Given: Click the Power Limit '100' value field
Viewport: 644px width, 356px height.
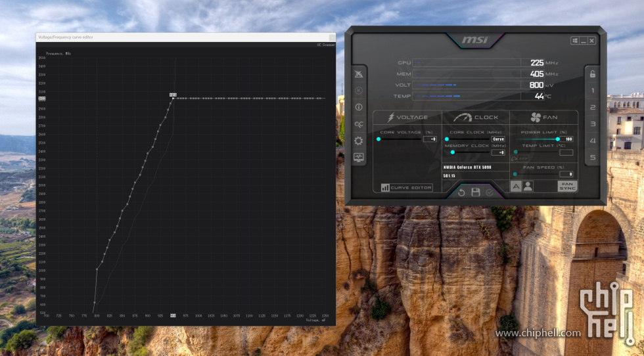Looking at the screenshot, I should (x=566, y=139).
